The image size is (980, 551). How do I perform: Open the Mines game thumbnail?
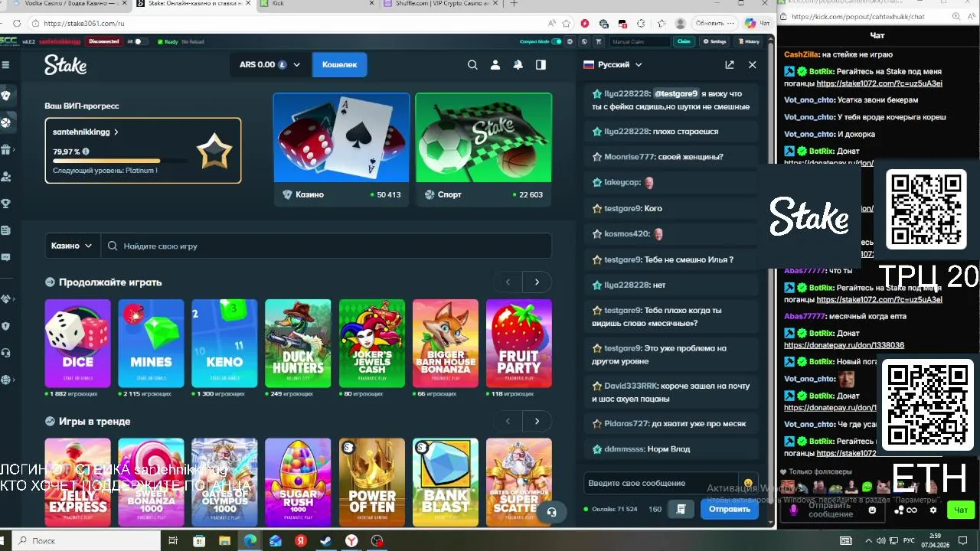pos(151,343)
